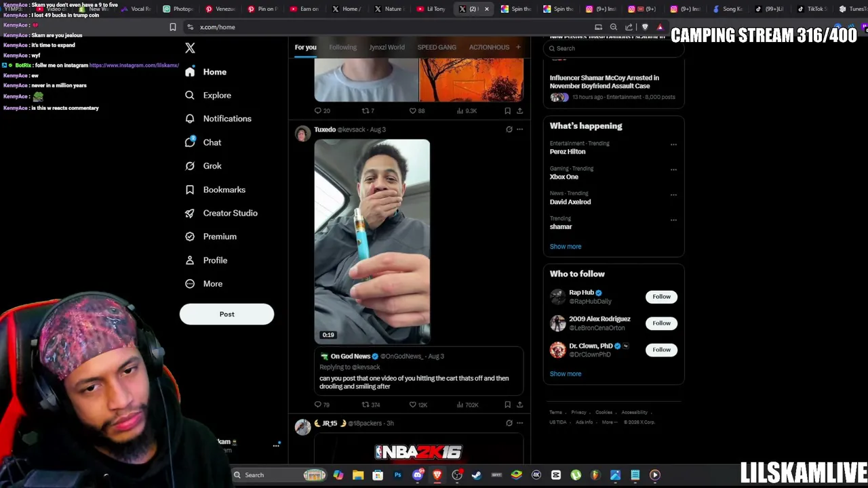Click the X search field
The image size is (868, 488).
[614, 48]
